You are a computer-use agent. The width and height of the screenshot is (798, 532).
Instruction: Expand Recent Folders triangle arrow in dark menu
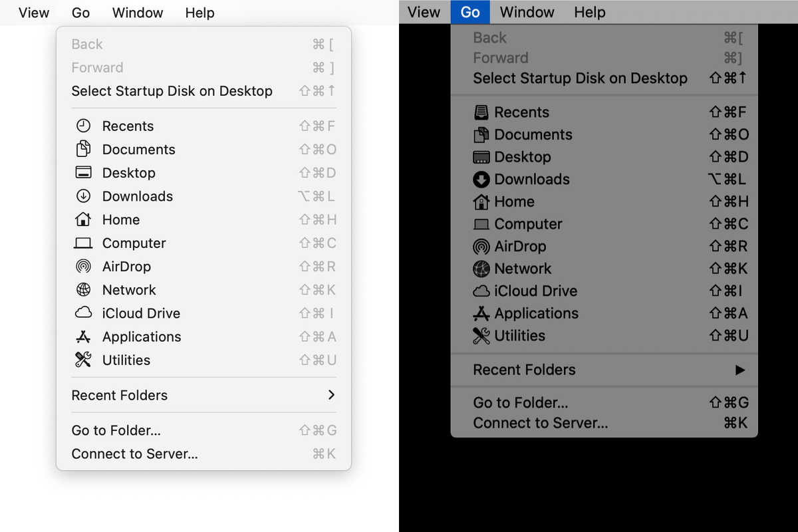[740, 370]
